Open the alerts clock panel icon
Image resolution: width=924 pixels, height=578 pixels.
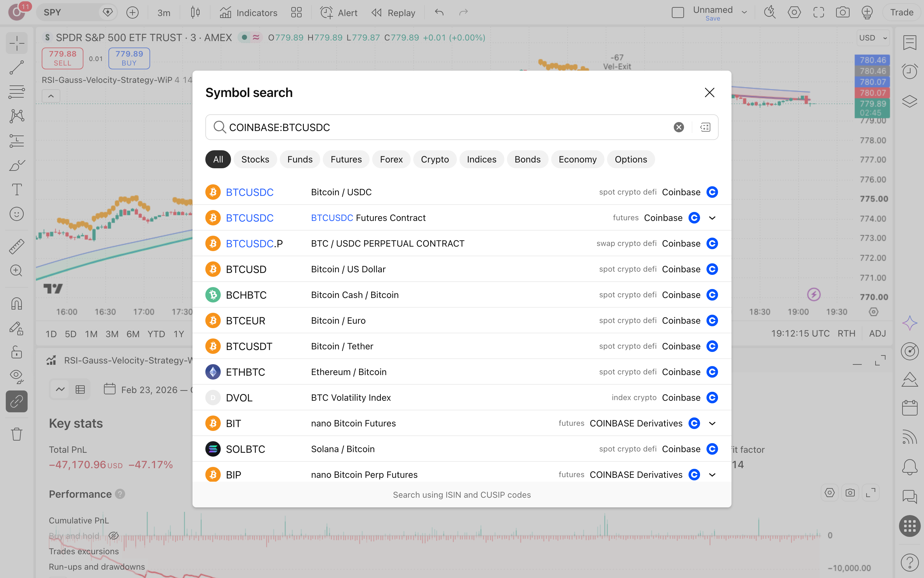click(910, 71)
